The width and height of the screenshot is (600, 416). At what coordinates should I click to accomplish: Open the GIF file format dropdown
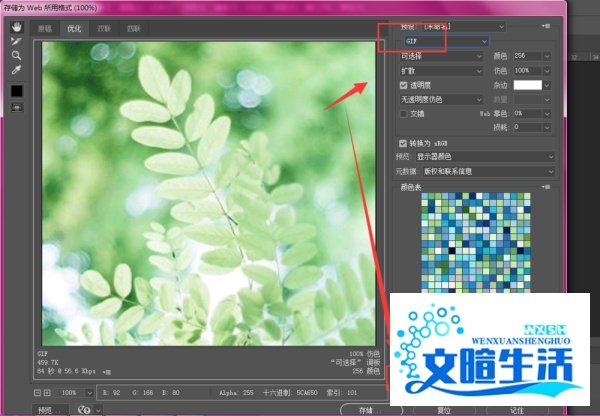[x=447, y=41]
